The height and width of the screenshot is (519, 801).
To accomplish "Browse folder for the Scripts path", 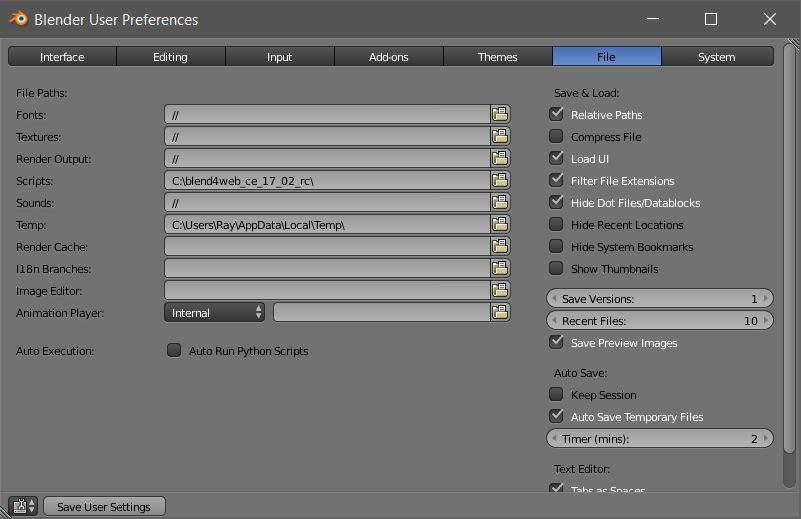I will 500,180.
